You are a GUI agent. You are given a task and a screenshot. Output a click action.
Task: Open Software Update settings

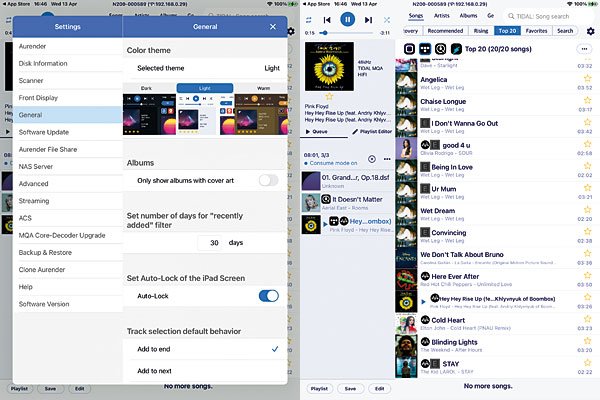point(68,132)
